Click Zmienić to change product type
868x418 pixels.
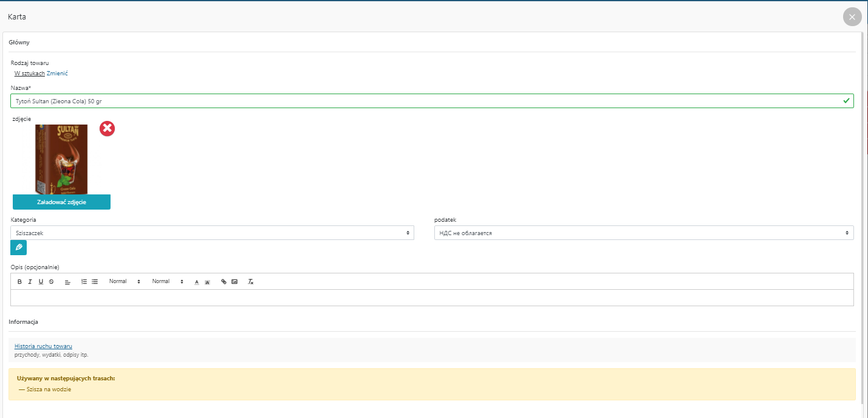pyautogui.click(x=57, y=74)
